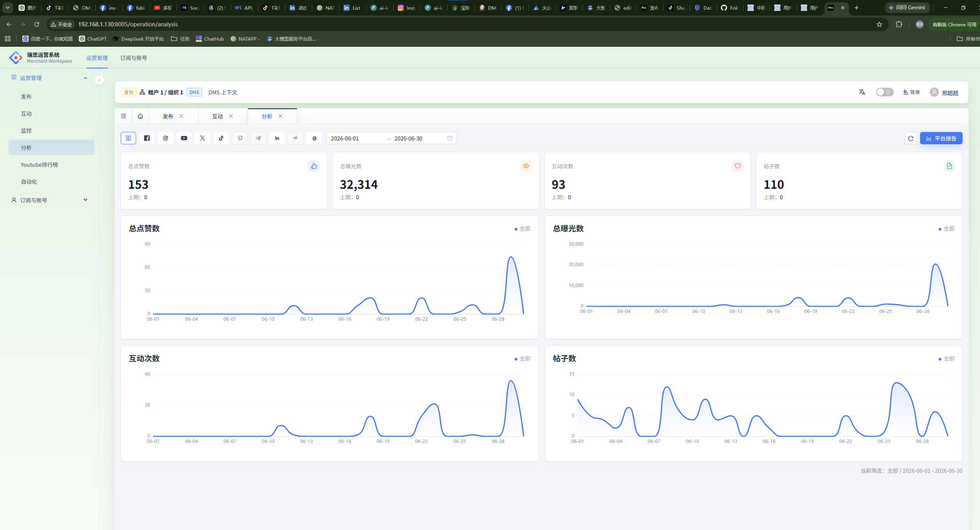Filter analytics by Reddit

click(295, 138)
